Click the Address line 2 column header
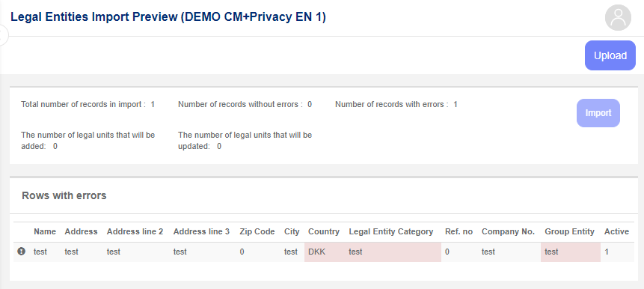Image resolution: width=644 pixels, height=289 pixels. (135, 231)
